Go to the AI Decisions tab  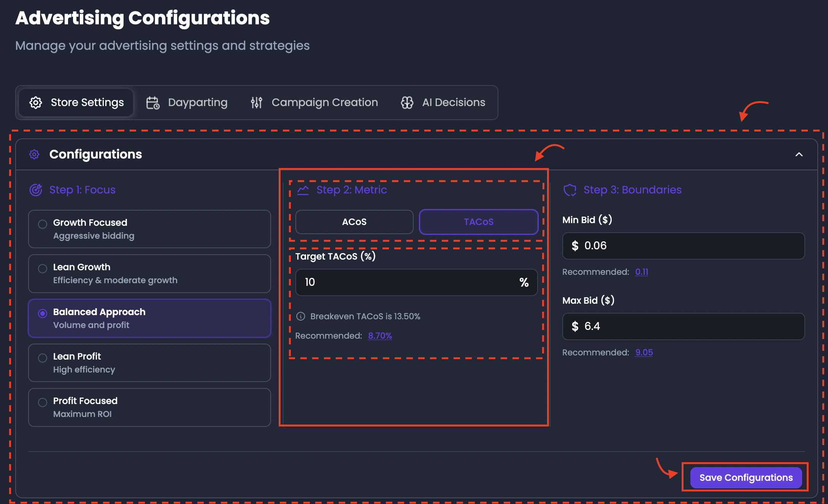[x=443, y=103]
